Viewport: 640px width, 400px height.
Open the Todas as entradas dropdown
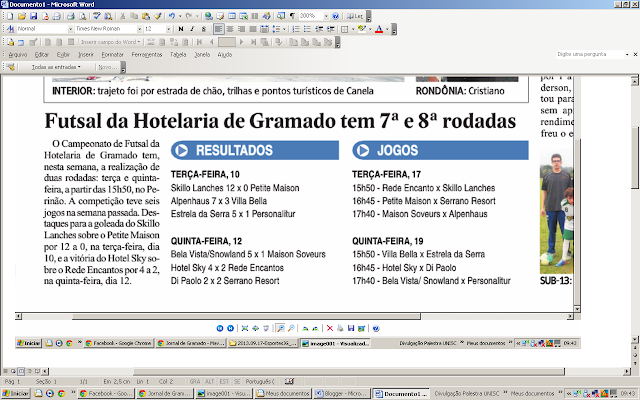pos(56,67)
